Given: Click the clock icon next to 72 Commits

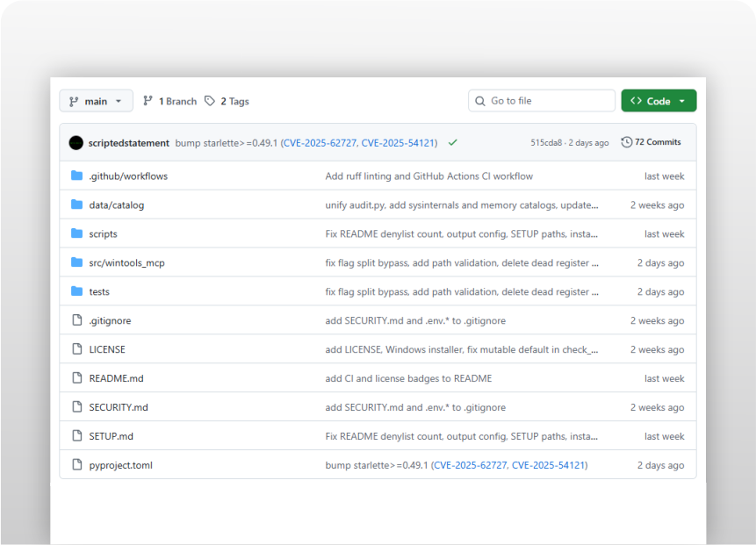Looking at the screenshot, I should pos(625,141).
